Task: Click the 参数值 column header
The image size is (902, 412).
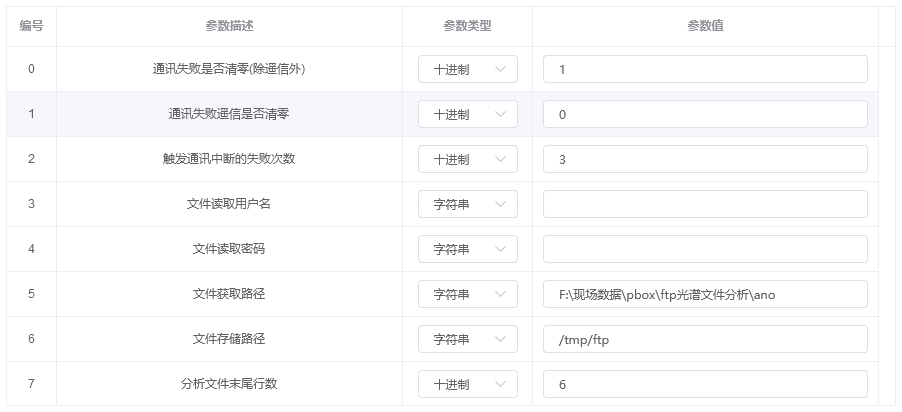Action: [x=705, y=26]
